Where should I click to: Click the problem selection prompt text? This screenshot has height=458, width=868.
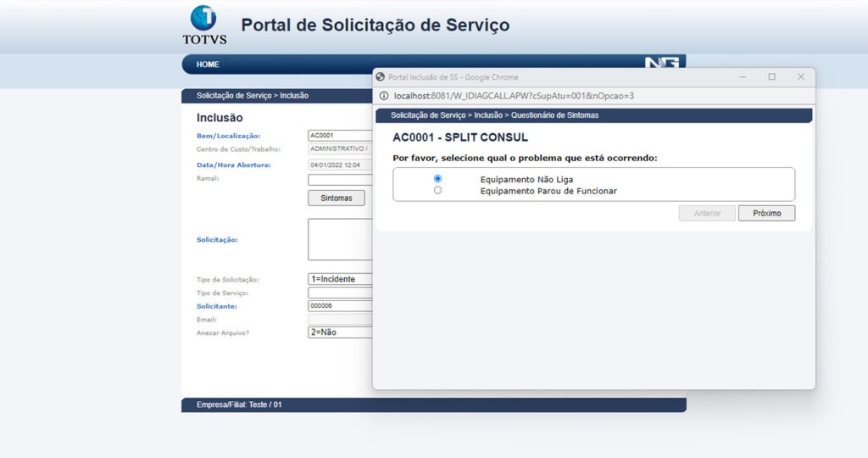click(525, 159)
